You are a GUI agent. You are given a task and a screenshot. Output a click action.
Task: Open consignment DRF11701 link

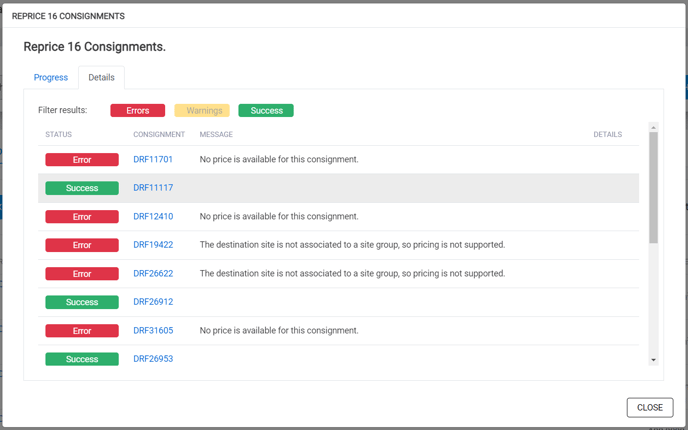click(153, 159)
